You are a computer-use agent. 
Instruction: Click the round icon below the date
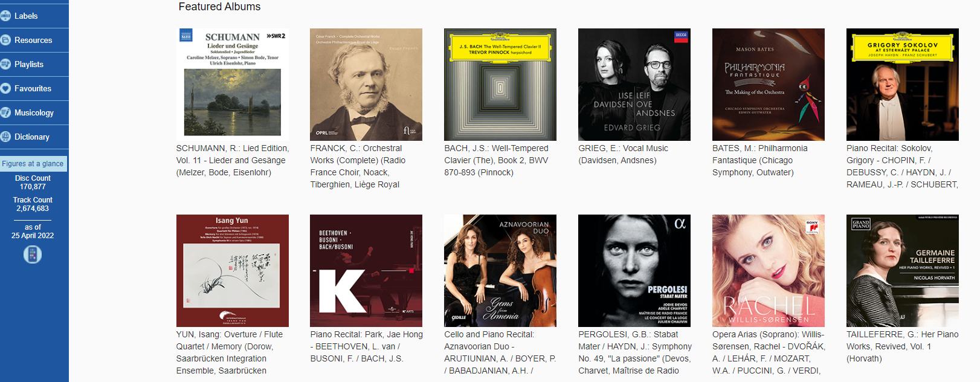[x=33, y=254]
